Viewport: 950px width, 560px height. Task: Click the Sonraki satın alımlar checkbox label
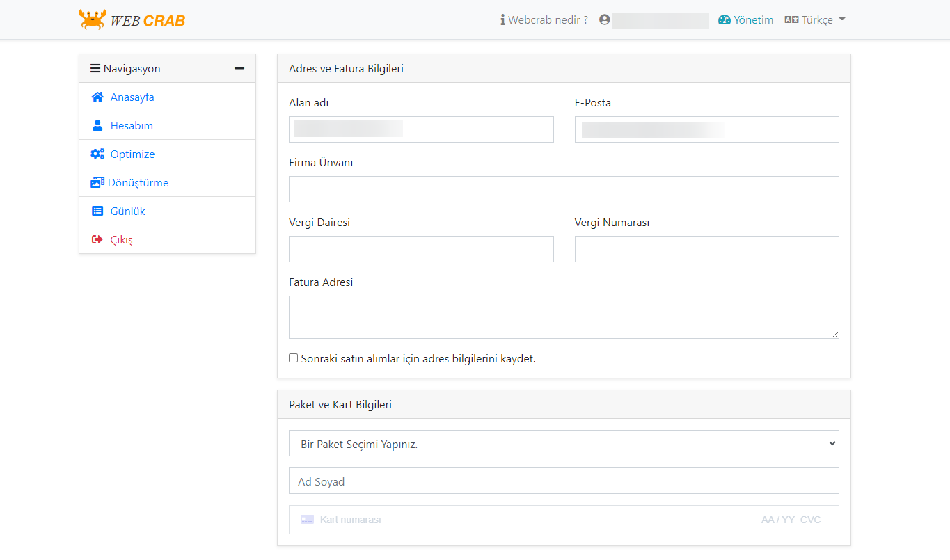418,359
